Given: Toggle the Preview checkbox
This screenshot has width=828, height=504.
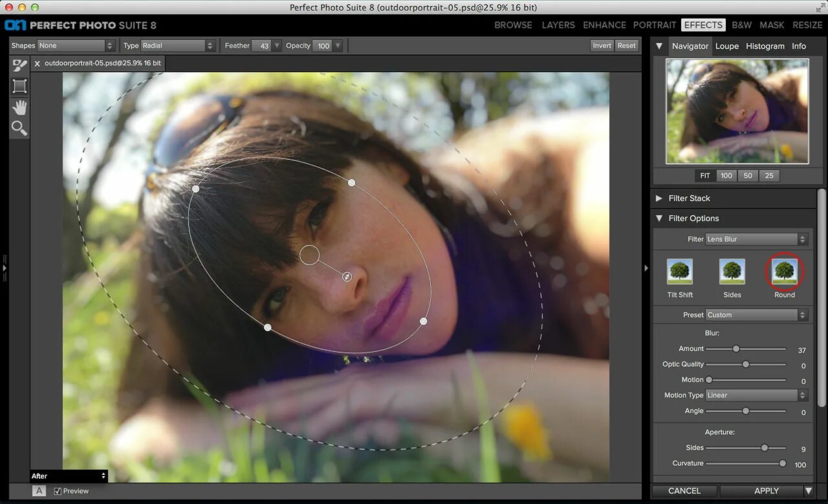Looking at the screenshot, I should [58, 491].
